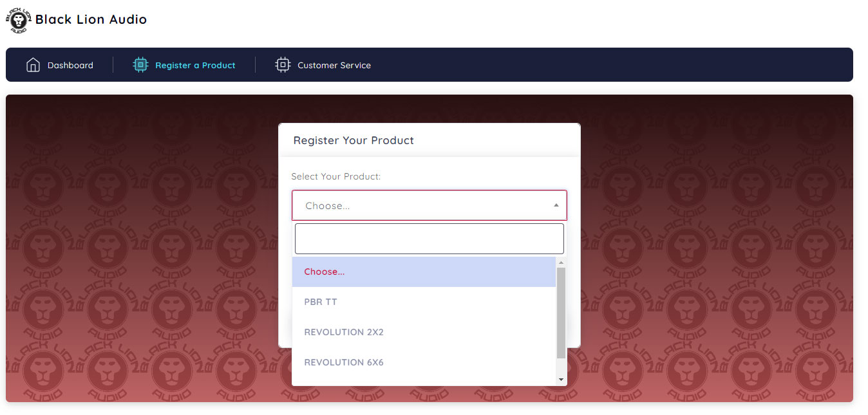The height and width of the screenshot is (415, 868).
Task: Click the dropdown list scroll-down arrow
Action: point(561,380)
